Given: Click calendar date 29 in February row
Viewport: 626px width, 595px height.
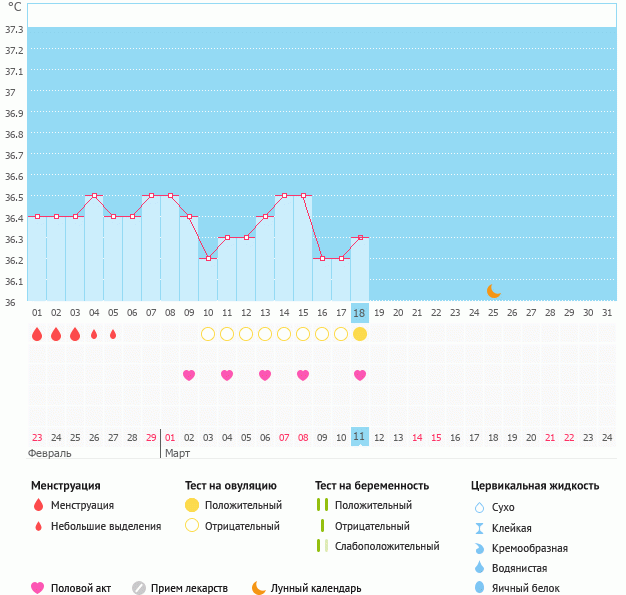Looking at the screenshot, I should click(x=151, y=437).
